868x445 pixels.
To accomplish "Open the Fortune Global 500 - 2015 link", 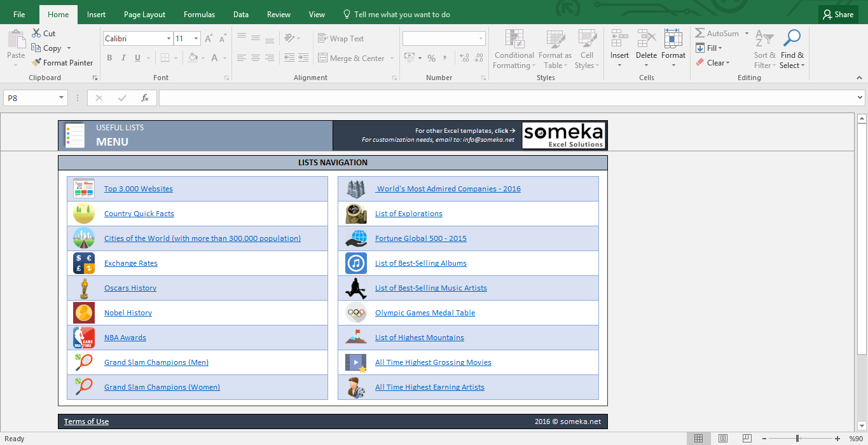I will pyautogui.click(x=421, y=238).
